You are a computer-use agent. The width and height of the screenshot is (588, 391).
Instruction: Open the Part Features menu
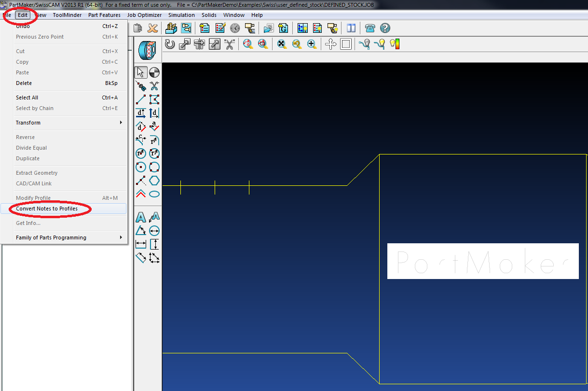pos(104,15)
